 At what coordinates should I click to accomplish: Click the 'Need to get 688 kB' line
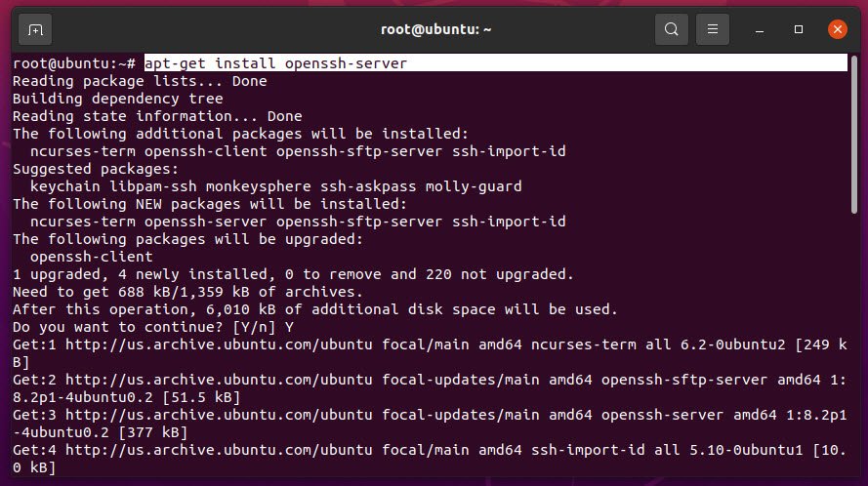pyautogui.click(x=188, y=292)
